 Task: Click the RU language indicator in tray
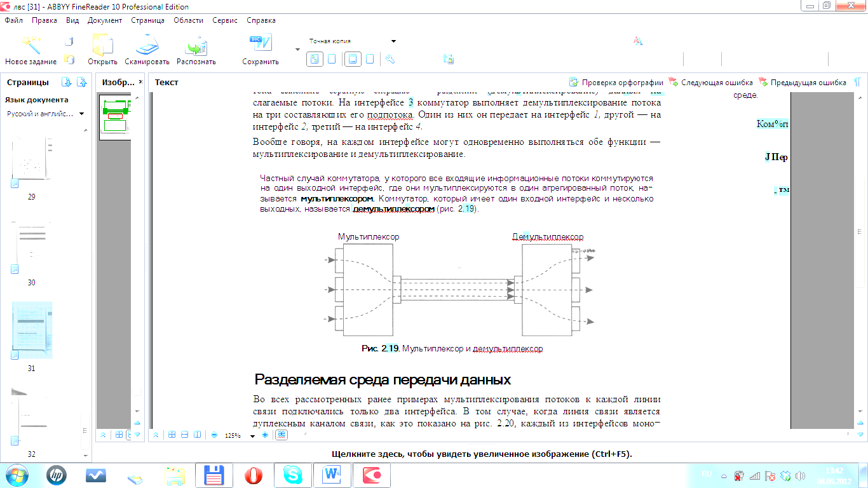click(707, 473)
